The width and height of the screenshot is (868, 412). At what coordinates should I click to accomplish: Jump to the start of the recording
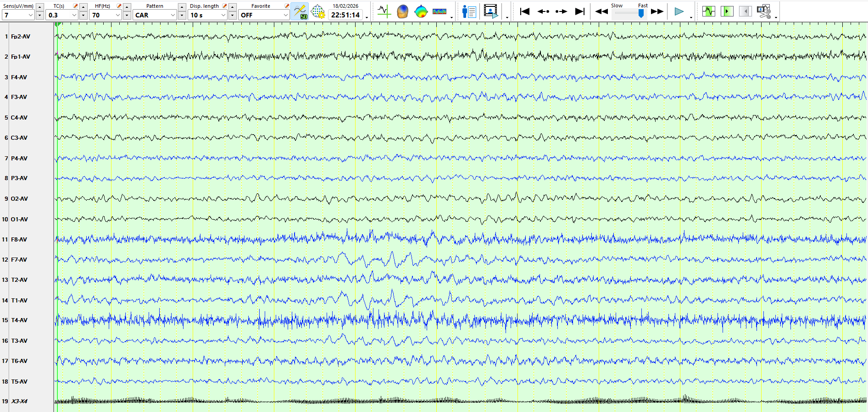(x=525, y=11)
